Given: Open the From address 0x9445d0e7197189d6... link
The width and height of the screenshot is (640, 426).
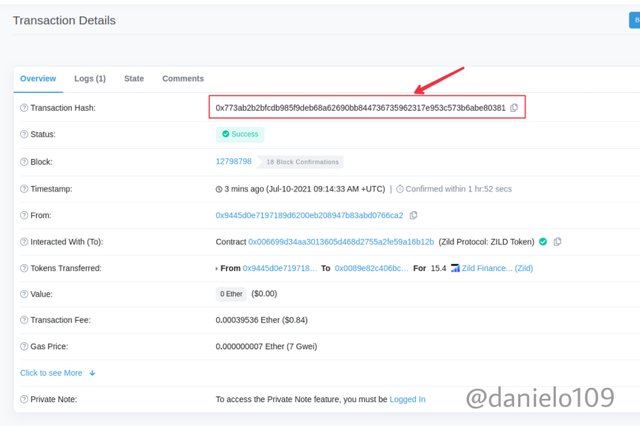Looking at the screenshot, I should point(309,215).
